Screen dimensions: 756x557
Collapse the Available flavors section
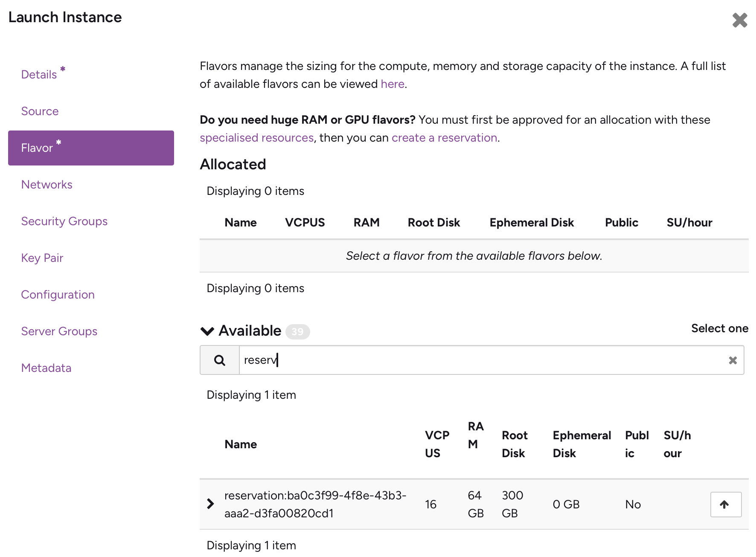tap(207, 331)
